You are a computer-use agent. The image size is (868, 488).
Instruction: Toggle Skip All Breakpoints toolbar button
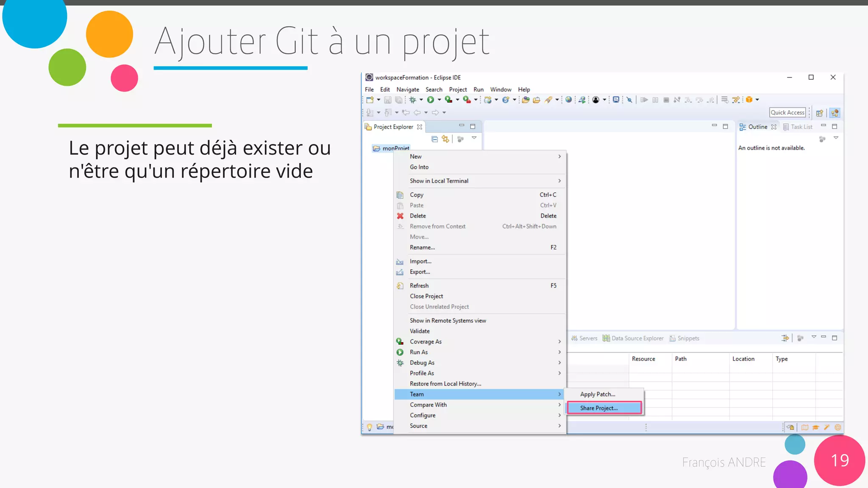629,100
